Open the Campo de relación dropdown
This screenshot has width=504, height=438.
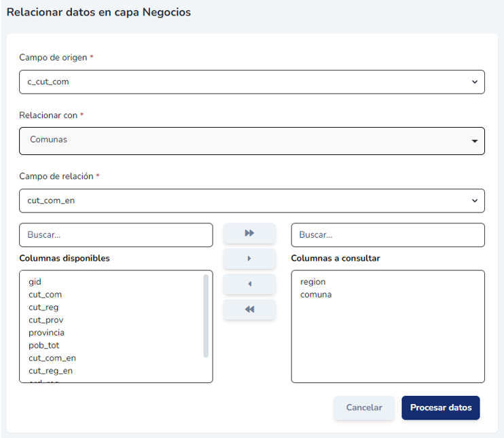tap(251, 200)
